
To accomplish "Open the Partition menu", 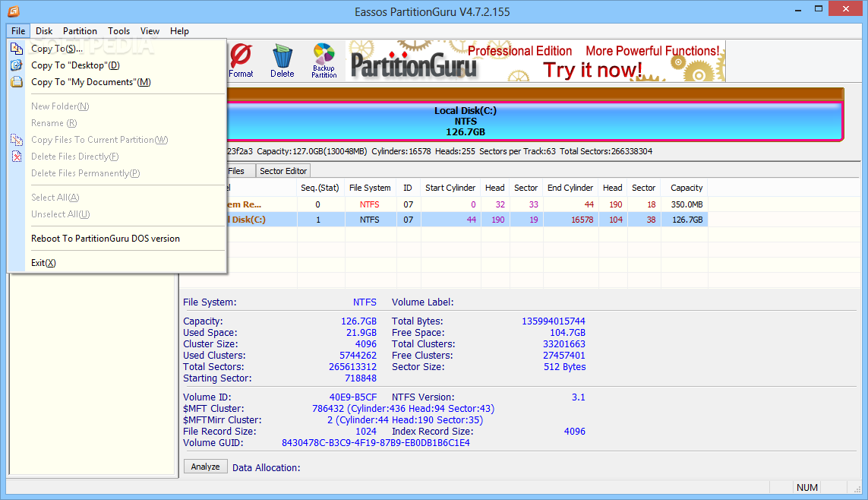I will point(80,31).
